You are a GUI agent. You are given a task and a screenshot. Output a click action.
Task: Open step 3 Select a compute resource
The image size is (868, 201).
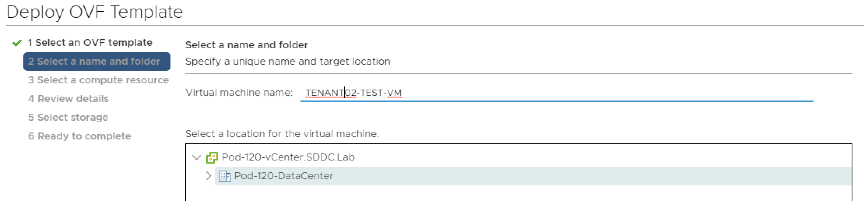coord(98,80)
